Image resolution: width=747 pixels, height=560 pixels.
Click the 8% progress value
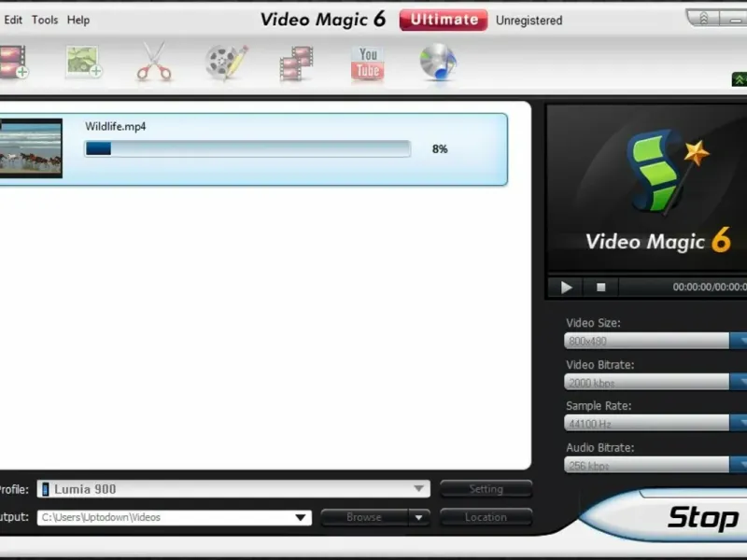[440, 149]
